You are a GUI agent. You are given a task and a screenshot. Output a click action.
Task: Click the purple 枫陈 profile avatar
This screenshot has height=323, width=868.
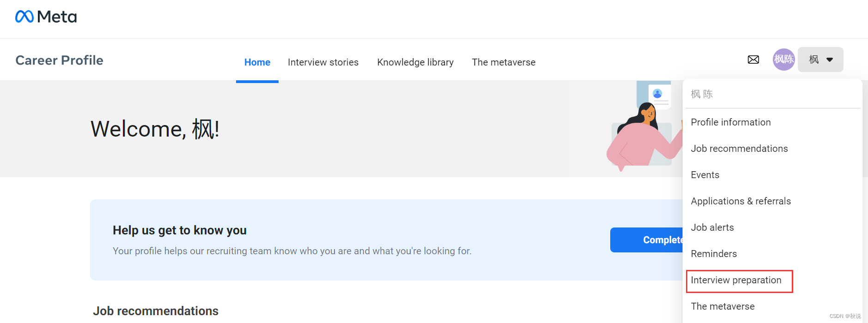pyautogui.click(x=784, y=60)
